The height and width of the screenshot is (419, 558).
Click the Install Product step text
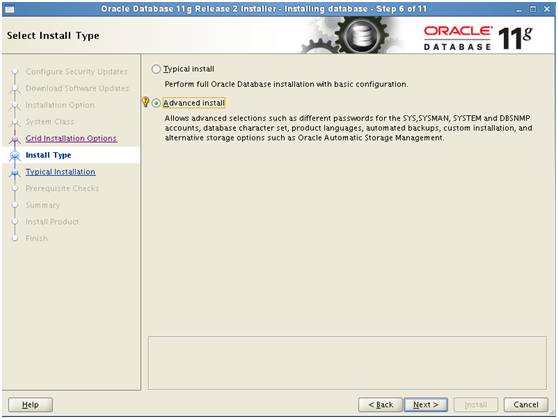click(x=52, y=222)
